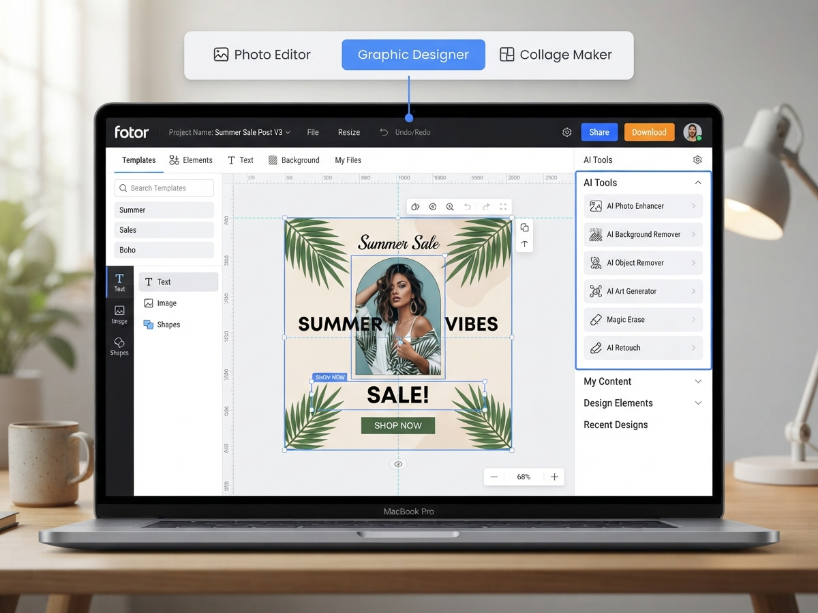The image size is (818, 613).
Task: Switch to the Elements tab
Action: (191, 160)
